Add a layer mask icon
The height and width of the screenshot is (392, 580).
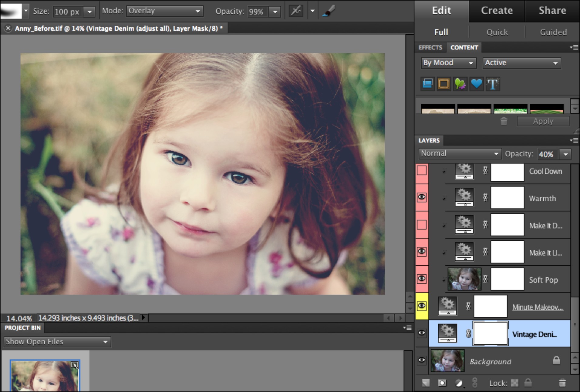pyautogui.click(x=442, y=383)
